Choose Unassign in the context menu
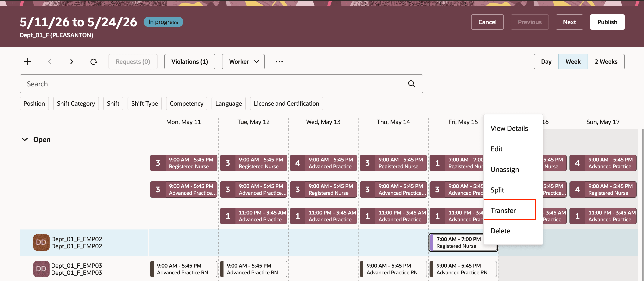Screen dimensions: 644x281 pyautogui.click(x=505, y=169)
